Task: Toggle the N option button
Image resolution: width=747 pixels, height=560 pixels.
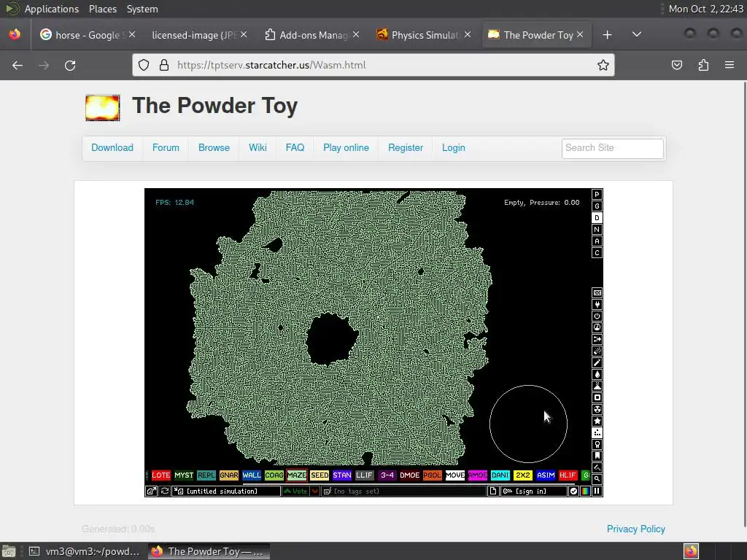Action: [x=597, y=229]
